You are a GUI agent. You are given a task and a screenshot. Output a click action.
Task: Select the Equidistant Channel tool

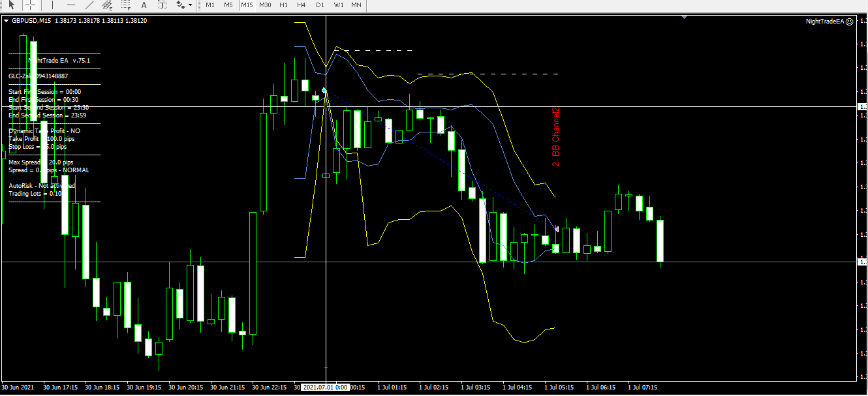107,5
